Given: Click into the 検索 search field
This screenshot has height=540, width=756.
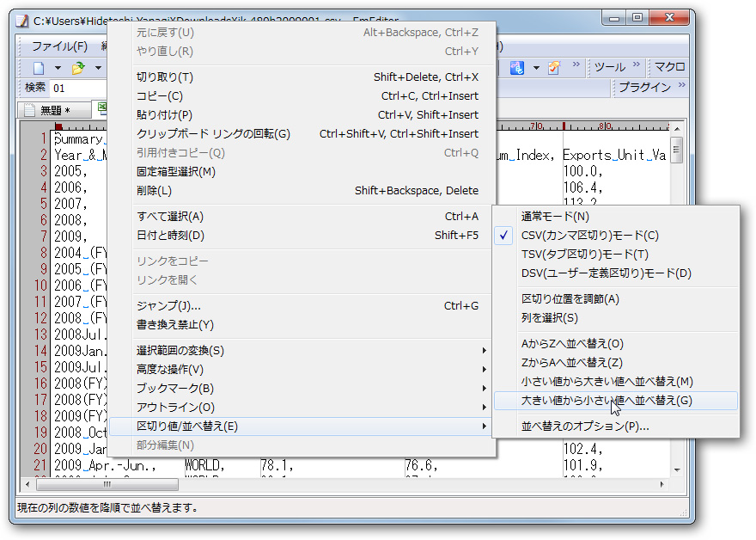Looking at the screenshot, I should 80,89.
